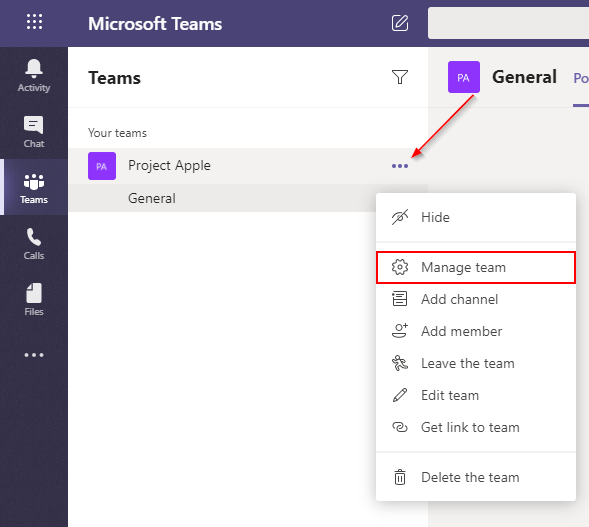The image size is (589, 527).
Task: Select Edit team in the menu
Action: tap(476, 395)
